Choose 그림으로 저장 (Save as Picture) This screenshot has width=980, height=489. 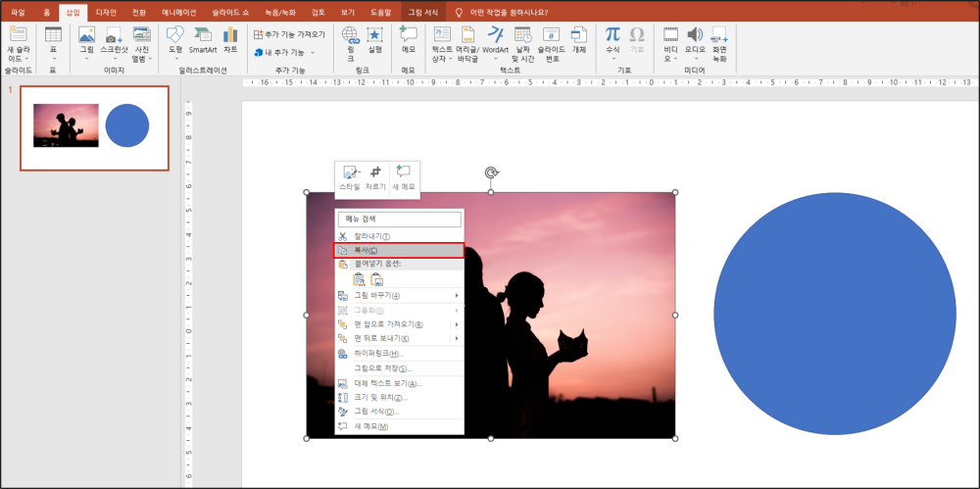[x=400, y=368]
